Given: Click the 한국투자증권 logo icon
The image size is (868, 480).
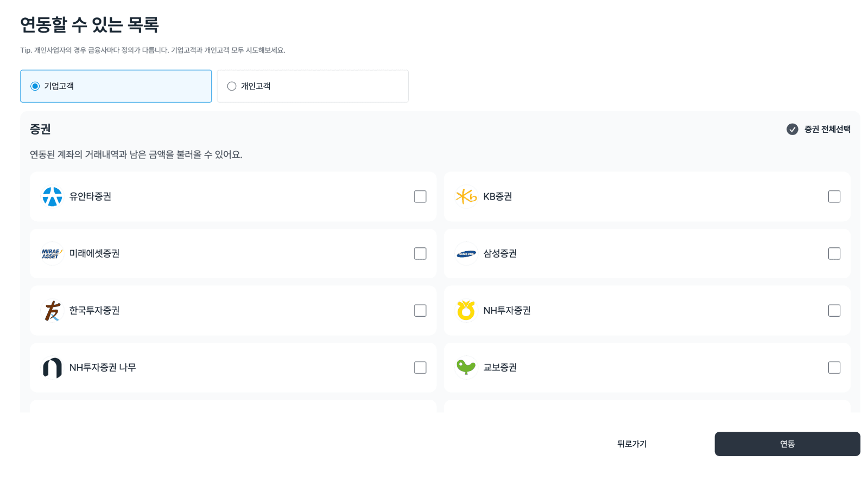Looking at the screenshot, I should (x=52, y=311).
